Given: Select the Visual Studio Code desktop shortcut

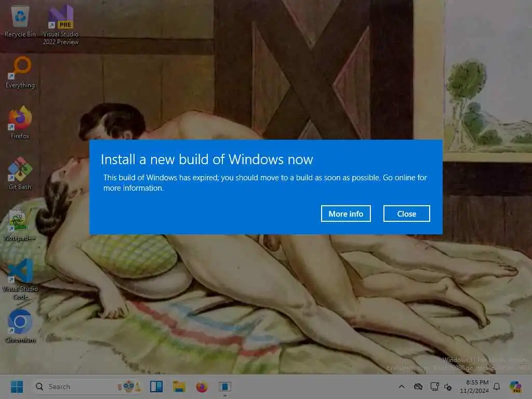Looking at the screenshot, I should (20, 280).
